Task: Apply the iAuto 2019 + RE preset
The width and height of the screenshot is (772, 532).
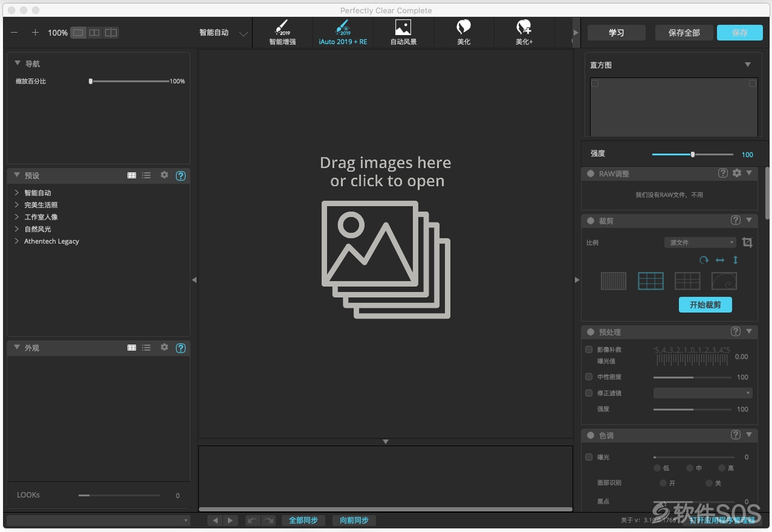Action: [x=343, y=33]
